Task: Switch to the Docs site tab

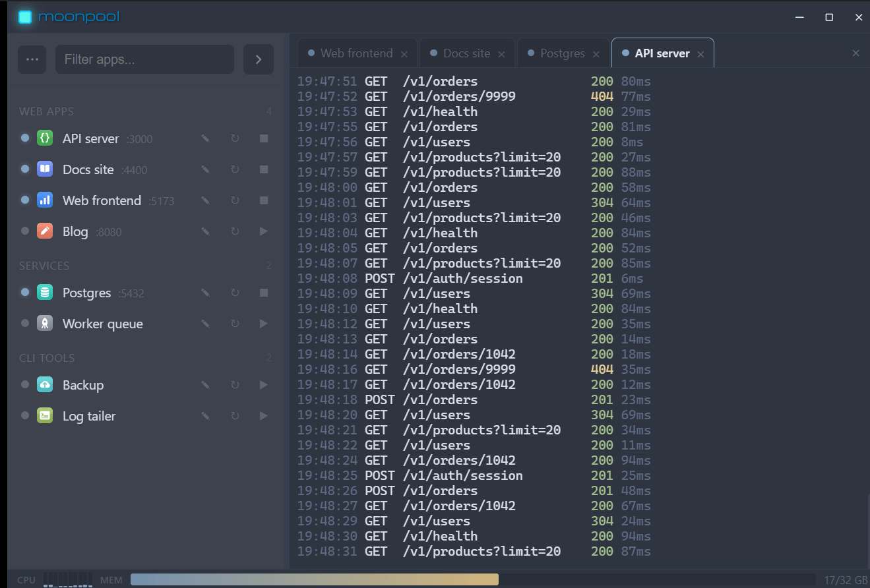Action: 466,53
